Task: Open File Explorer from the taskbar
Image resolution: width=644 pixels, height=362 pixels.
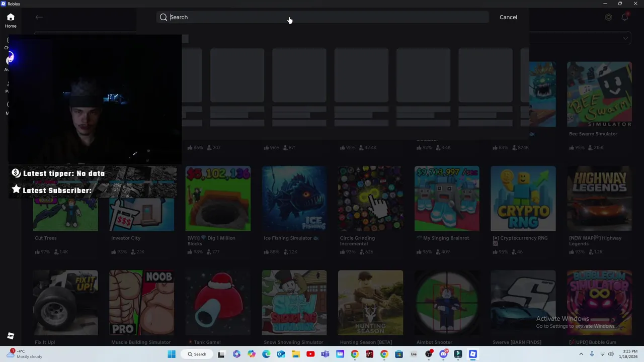Action: 295,354
